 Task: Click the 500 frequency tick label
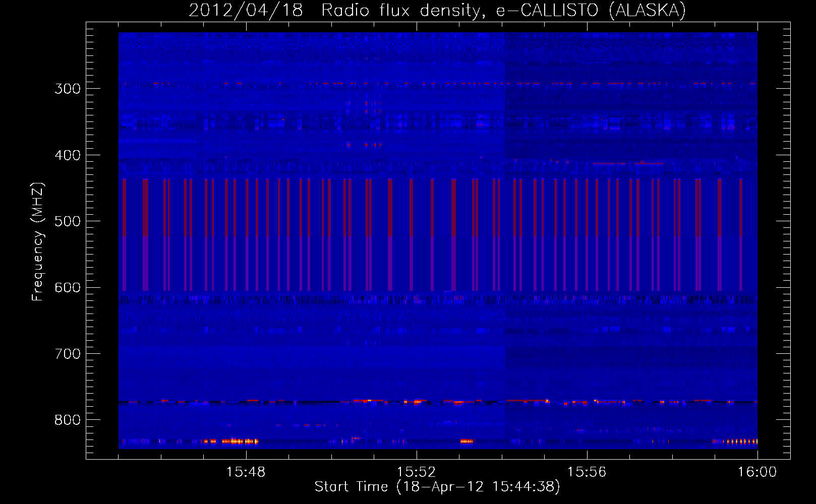[x=68, y=221]
